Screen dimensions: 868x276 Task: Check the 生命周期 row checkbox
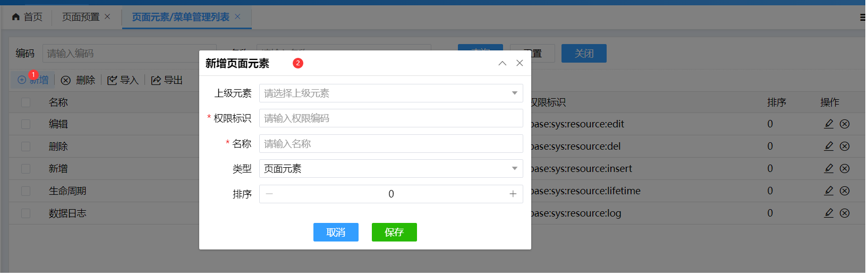[x=25, y=191]
